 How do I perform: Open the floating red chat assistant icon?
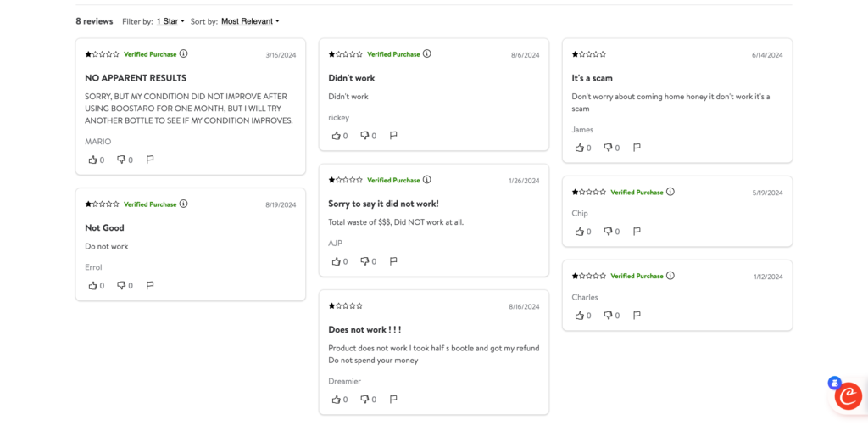pos(848,396)
